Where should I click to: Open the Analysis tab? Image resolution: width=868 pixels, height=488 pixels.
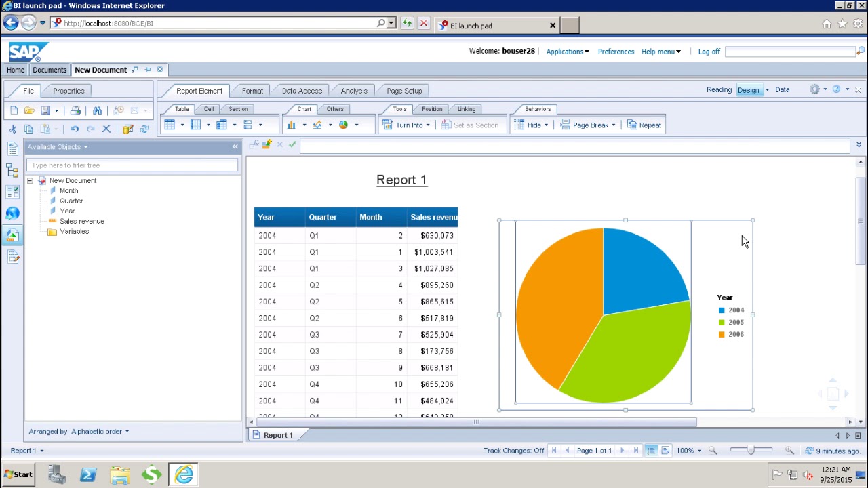tap(354, 91)
